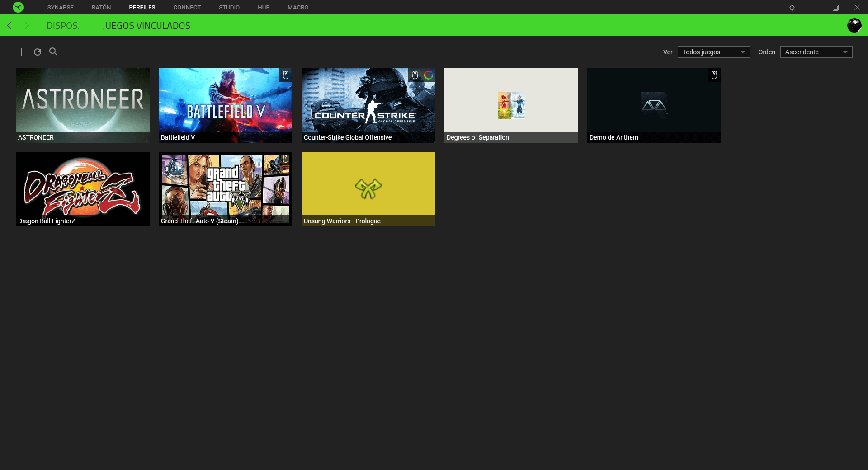Open the HUE tab
The height and width of the screenshot is (470, 868).
264,8
